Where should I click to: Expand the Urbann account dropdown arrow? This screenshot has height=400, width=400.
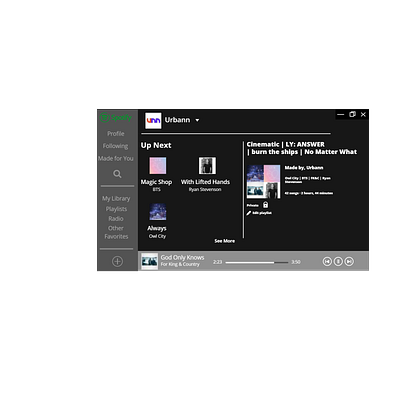[197, 120]
